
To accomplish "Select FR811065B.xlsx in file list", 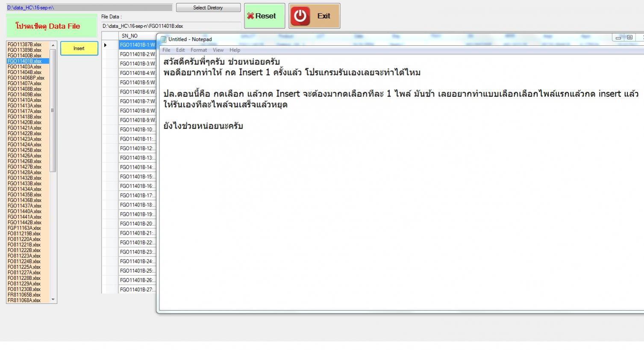I will 24,294.
